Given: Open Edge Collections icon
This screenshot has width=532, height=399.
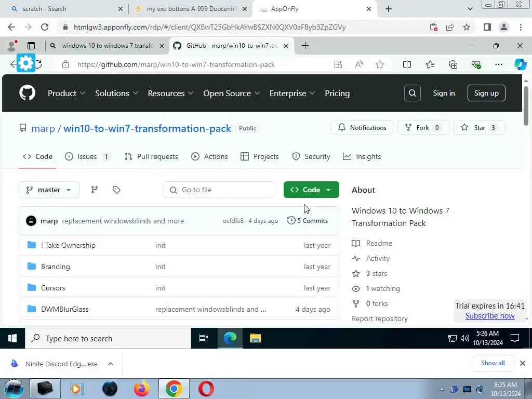Looking at the screenshot, I should [453, 64].
